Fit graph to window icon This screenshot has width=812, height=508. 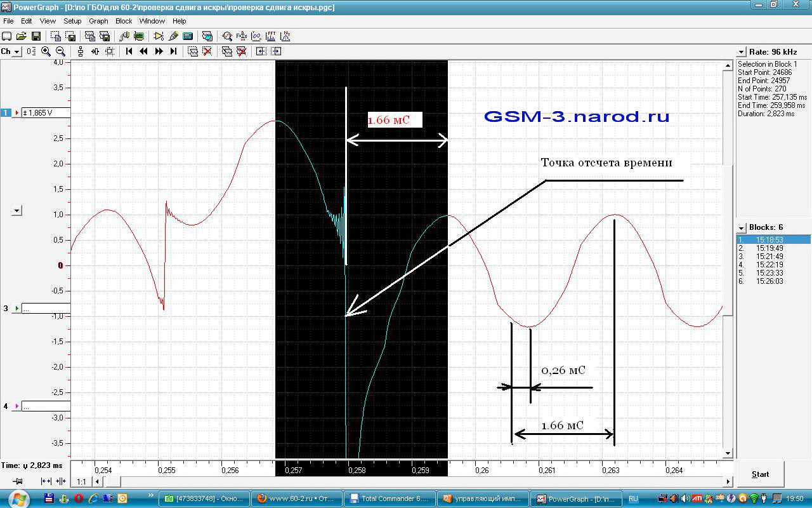coord(110,51)
